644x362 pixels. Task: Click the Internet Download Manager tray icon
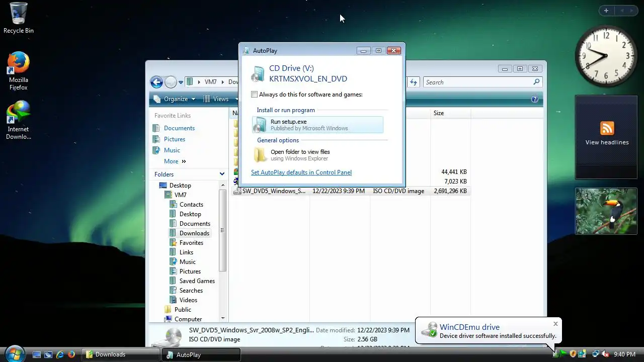coord(563,354)
